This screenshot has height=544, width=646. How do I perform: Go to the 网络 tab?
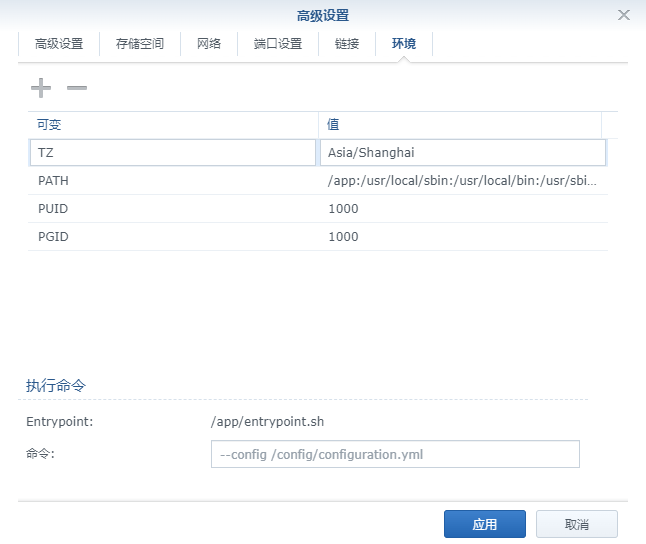(209, 44)
